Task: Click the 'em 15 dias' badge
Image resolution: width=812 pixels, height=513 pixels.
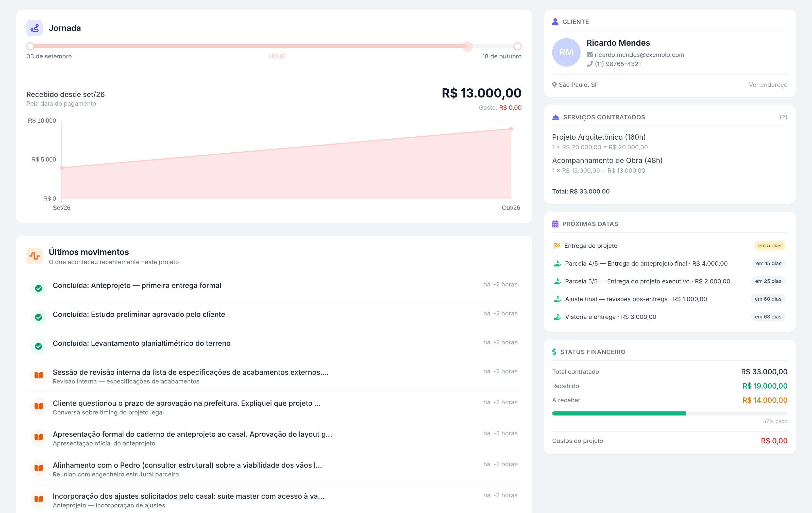Action: point(769,263)
